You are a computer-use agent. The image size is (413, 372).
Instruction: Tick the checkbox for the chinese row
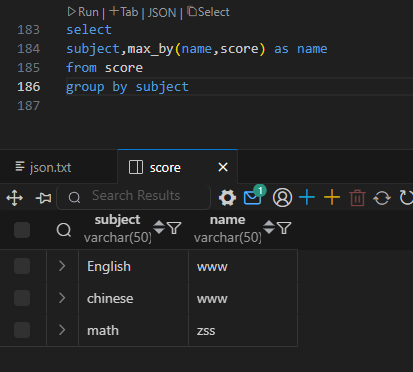(22, 298)
